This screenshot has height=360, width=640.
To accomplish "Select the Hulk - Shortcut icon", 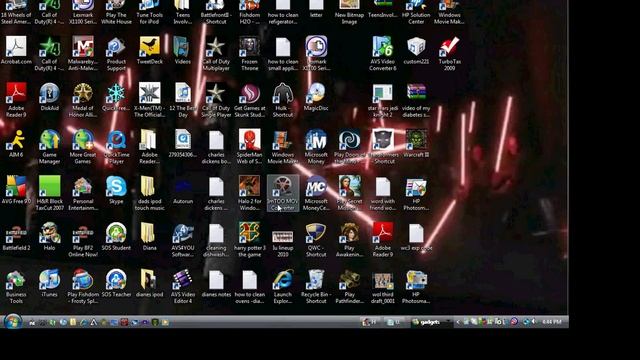I will [x=283, y=100].
